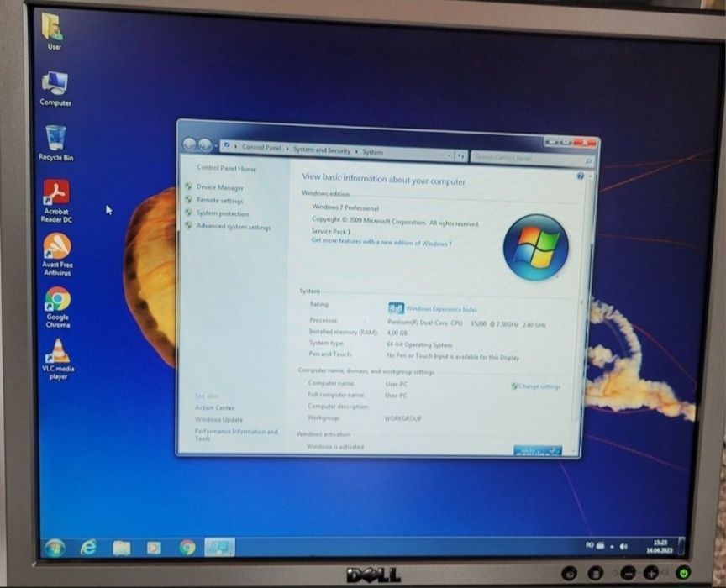
Task: Open the help question mark icon
Action: pyautogui.click(x=580, y=176)
